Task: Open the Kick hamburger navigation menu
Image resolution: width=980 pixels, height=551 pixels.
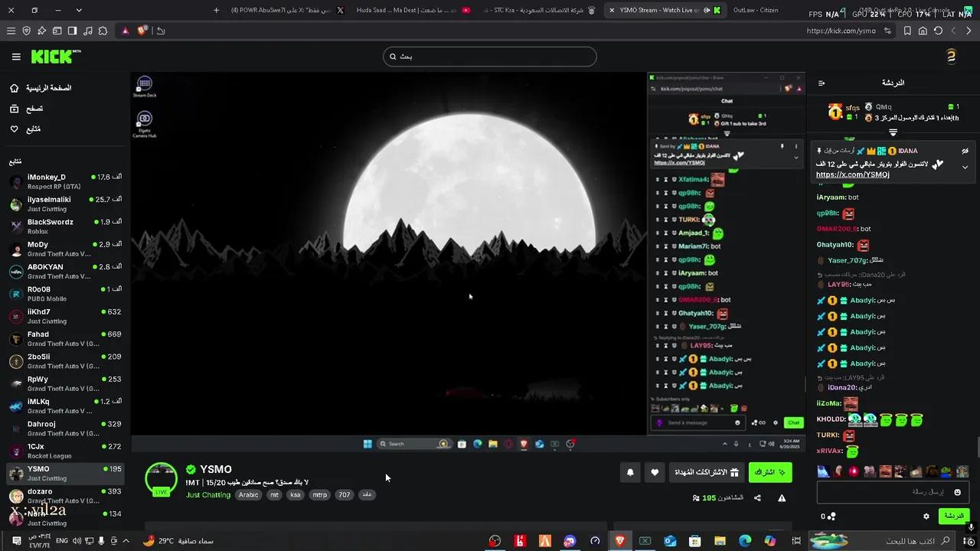Action: click(x=16, y=57)
